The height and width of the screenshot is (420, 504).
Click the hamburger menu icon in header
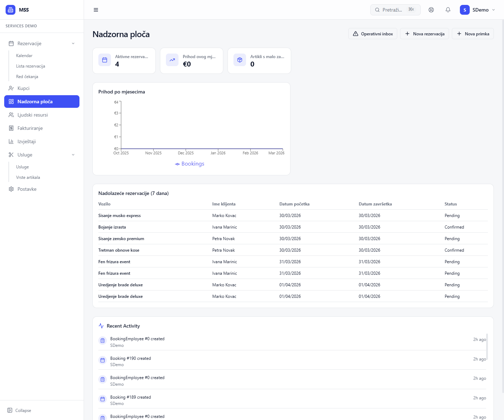[x=96, y=10]
